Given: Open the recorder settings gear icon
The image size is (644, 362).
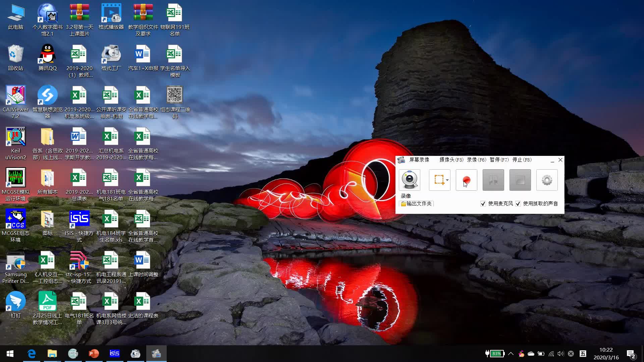Looking at the screenshot, I should pos(547,180).
